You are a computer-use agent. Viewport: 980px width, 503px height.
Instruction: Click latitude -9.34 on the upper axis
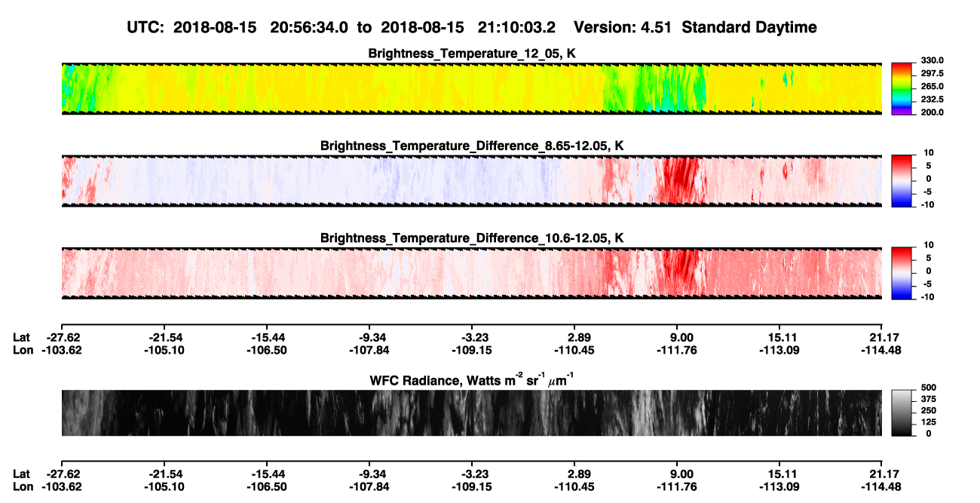[369, 338]
